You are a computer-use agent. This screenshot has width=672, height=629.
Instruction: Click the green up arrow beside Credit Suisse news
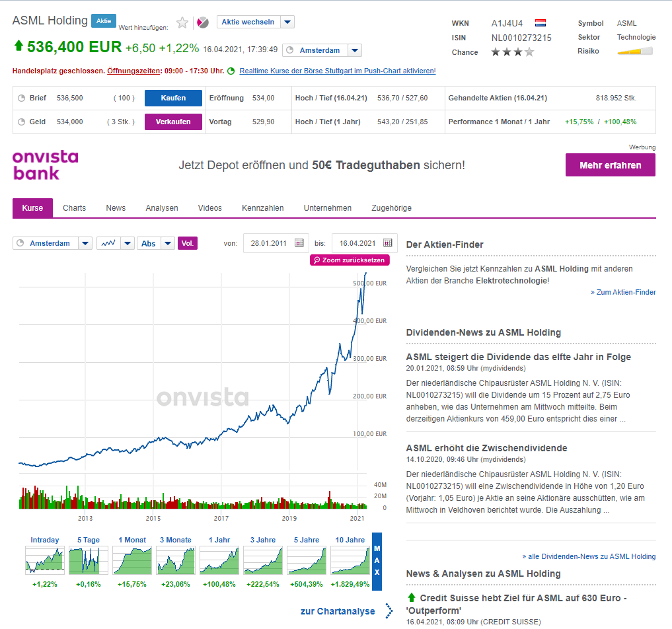tap(412, 597)
